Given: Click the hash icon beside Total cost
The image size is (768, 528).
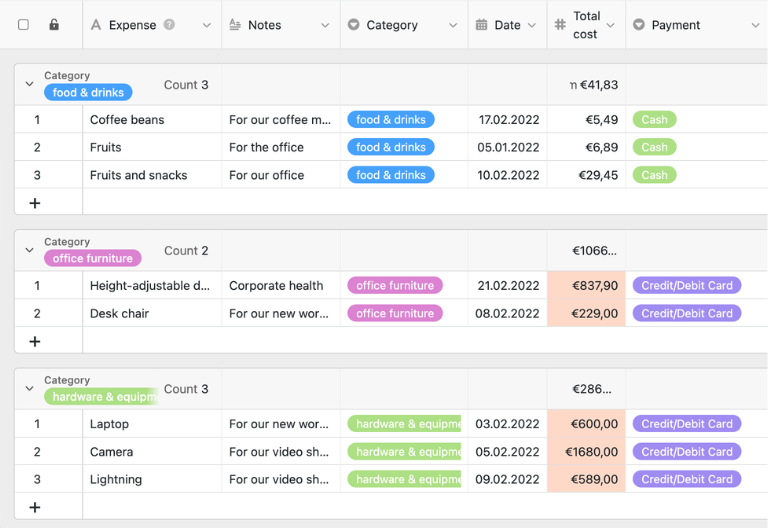Looking at the screenshot, I should (559, 25).
